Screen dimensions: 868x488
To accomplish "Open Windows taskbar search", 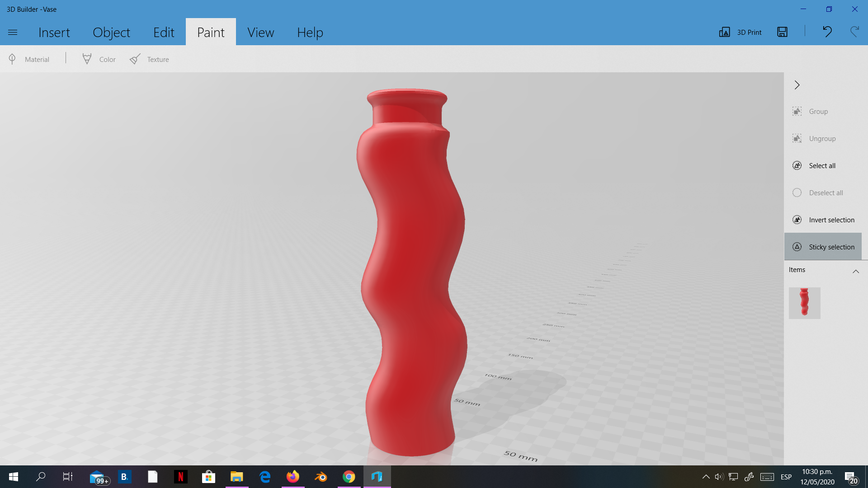I will (41, 477).
